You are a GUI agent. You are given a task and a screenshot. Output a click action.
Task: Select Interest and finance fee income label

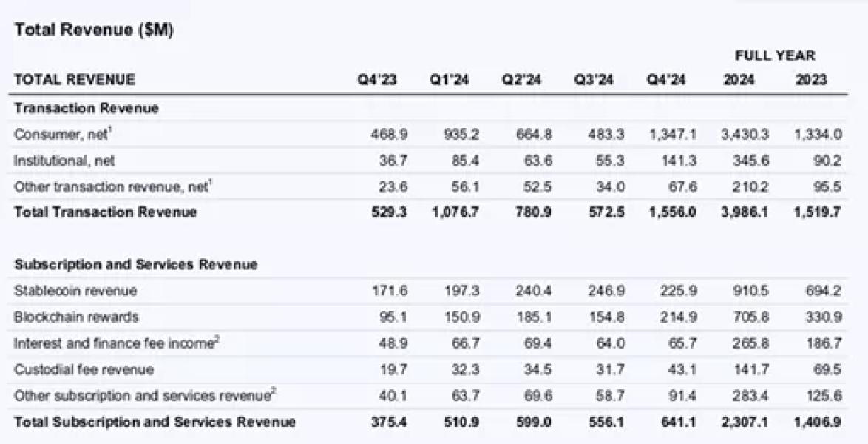(x=117, y=343)
